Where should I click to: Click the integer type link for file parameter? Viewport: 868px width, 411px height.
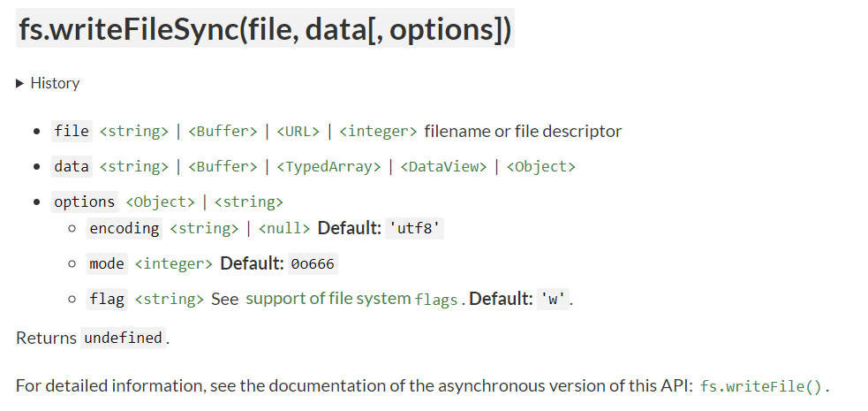378,132
